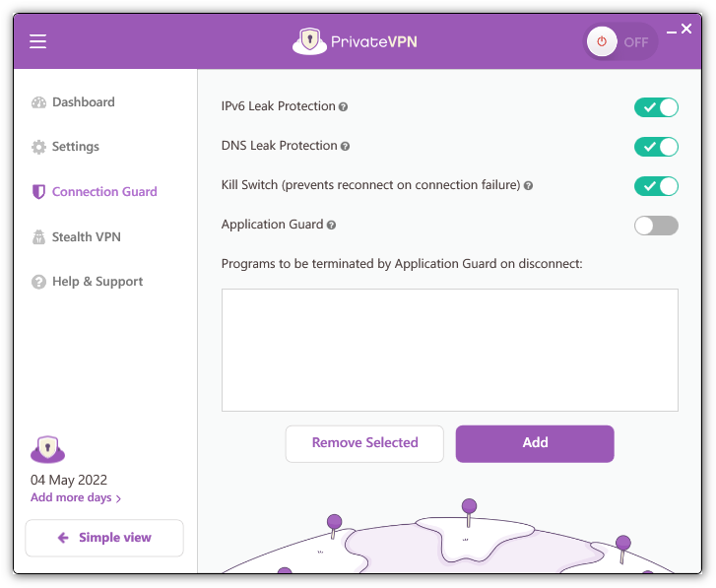Viewport: 716px width, 588px height.
Task: Click the Remove Selected button
Action: tap(364, 444)
